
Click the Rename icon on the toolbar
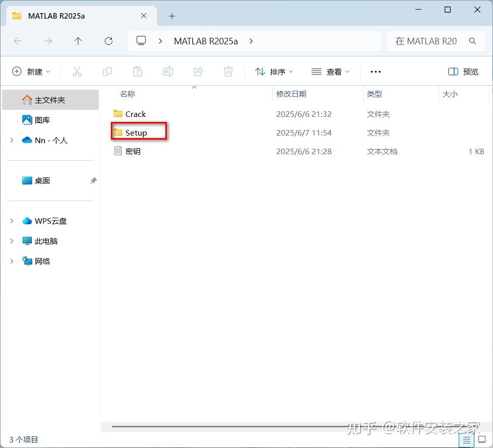[x=168, y=72]
